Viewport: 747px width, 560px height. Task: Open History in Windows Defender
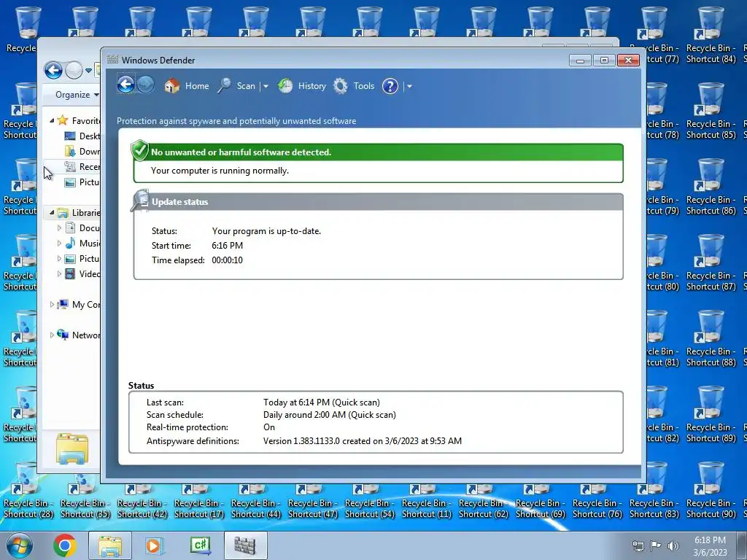point(301,86)
